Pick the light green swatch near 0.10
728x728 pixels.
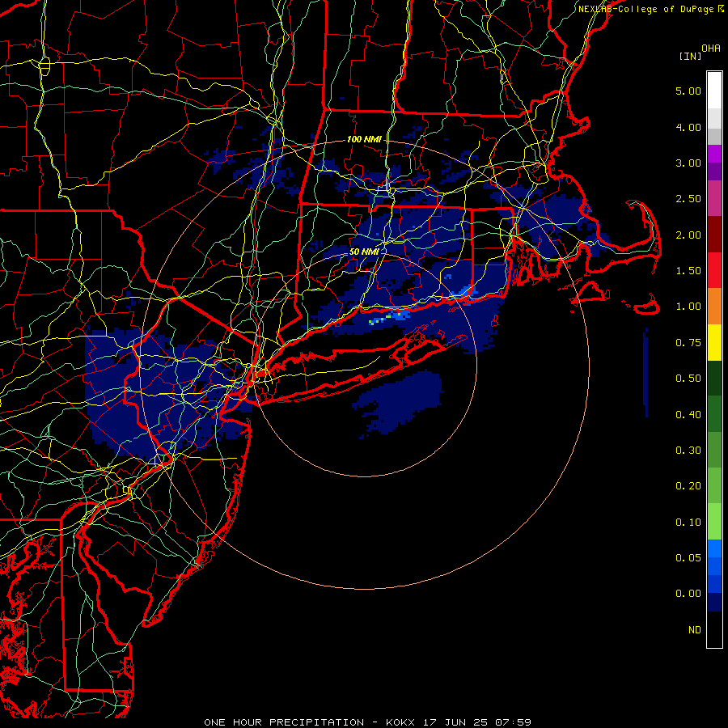click(x=714, y=522)
